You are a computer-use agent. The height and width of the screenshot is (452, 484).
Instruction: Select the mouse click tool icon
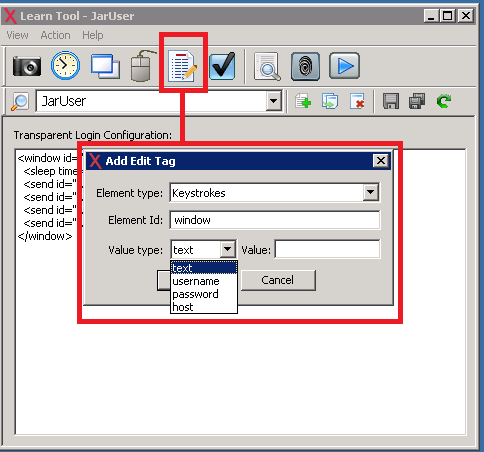pyautogui.click(x=142, y=66)
